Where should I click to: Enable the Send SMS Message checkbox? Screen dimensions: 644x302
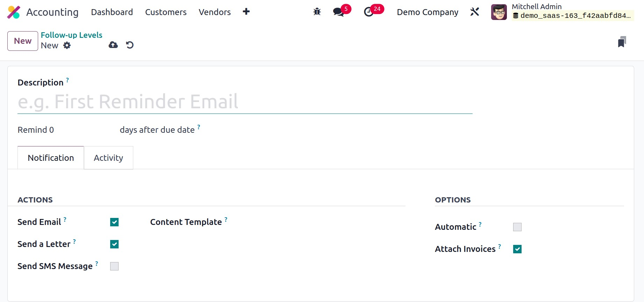click(x=114, y=266)
